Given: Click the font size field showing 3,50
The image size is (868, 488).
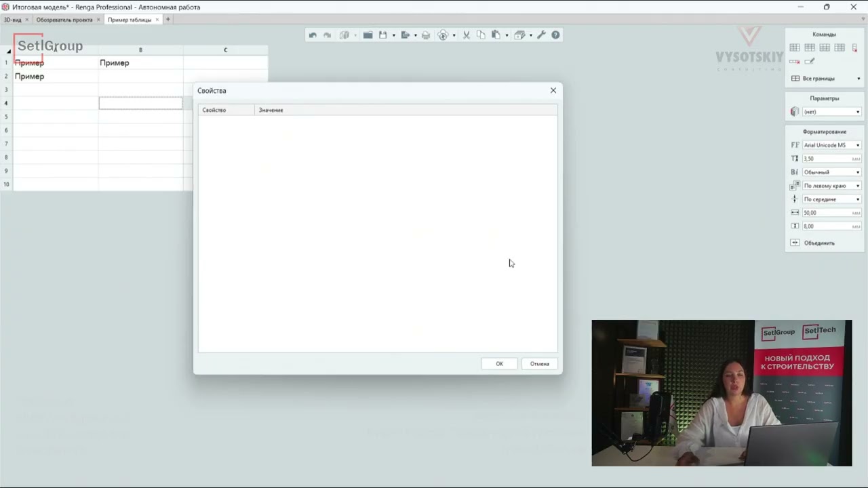Looking at the screenshot, I should click(831, 159).
